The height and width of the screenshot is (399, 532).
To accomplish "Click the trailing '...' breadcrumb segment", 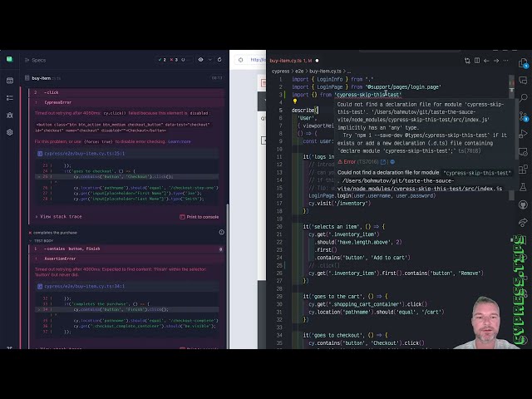I will click(x=349, y=71).
